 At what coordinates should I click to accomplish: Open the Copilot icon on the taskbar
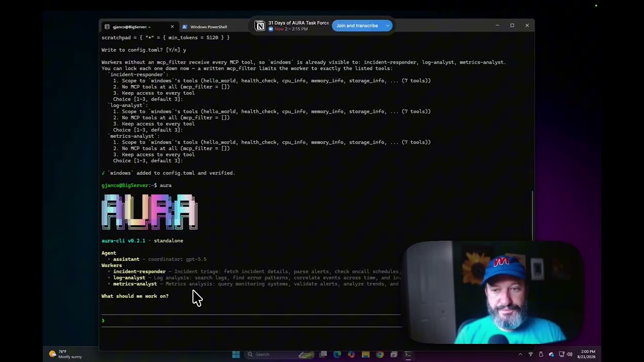coord(351,354)
